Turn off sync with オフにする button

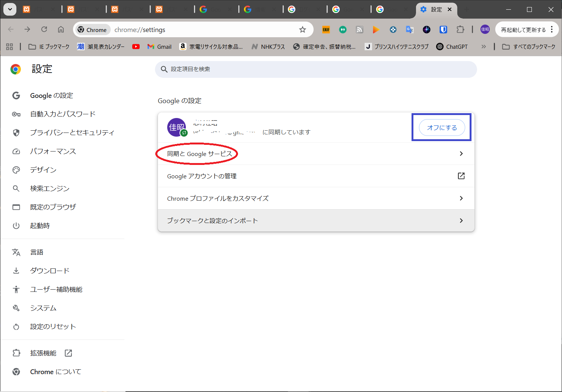(x=442, y=128)
